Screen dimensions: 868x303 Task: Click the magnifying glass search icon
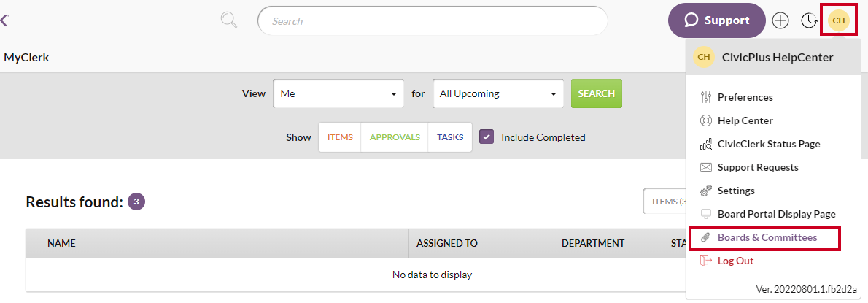point(228,20)
